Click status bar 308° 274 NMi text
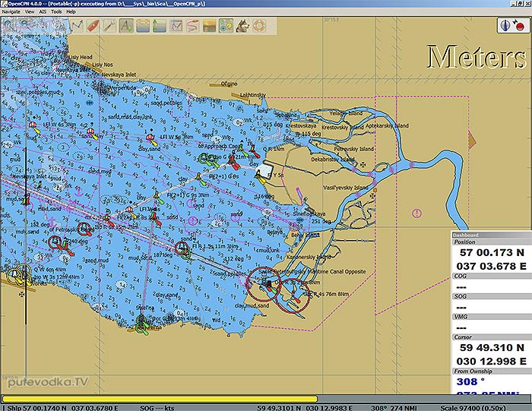The image size is (532, 411). point(394,408)
